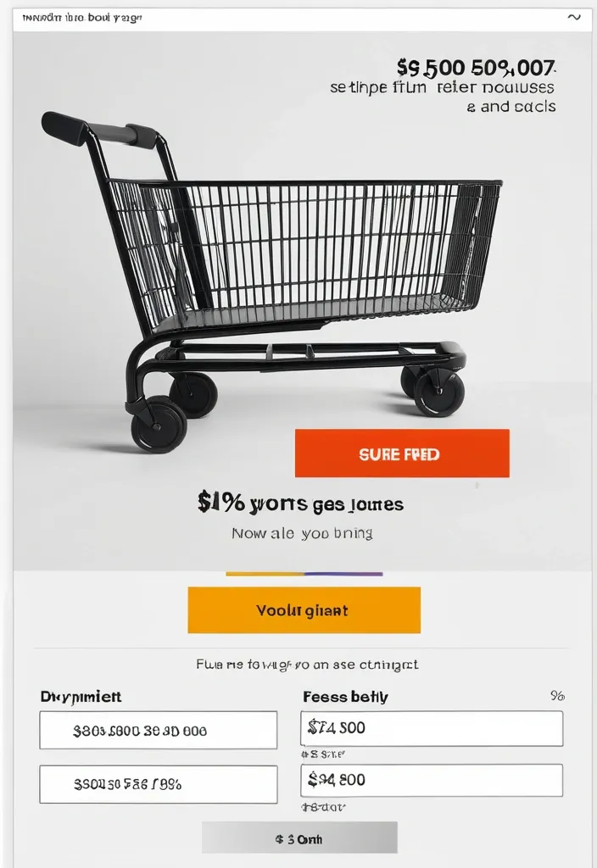Click the top bar title text
Viewport: 597px width, 868px height.
(82, 18)
